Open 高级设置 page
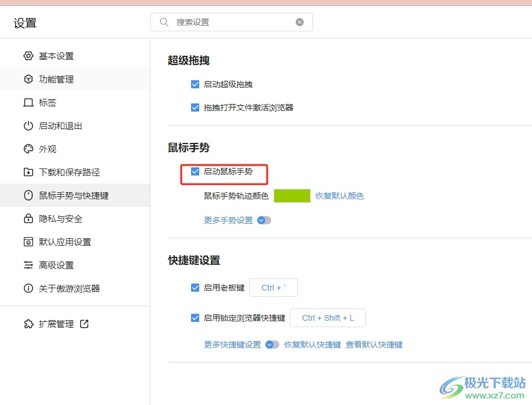 coord(75,265)
